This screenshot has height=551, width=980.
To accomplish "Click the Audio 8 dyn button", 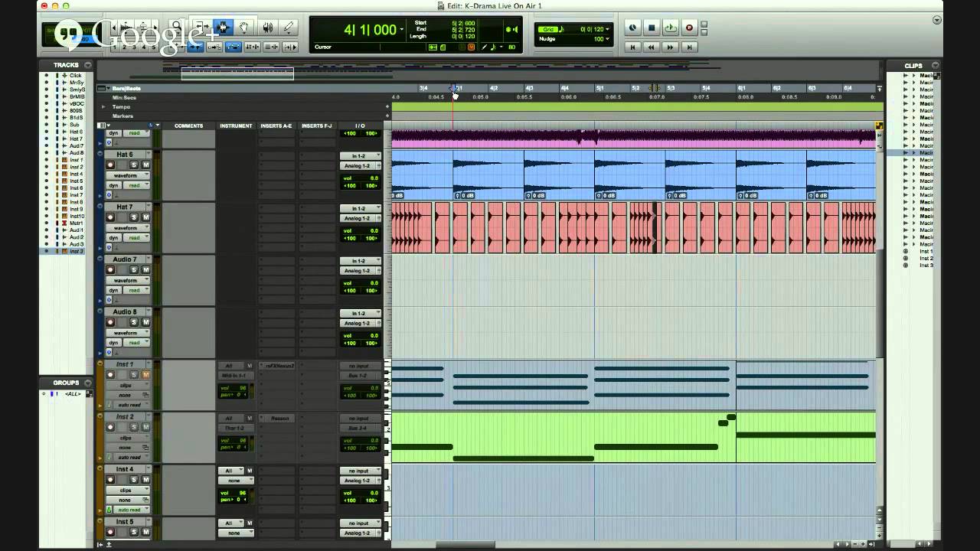I will (113, 343).
